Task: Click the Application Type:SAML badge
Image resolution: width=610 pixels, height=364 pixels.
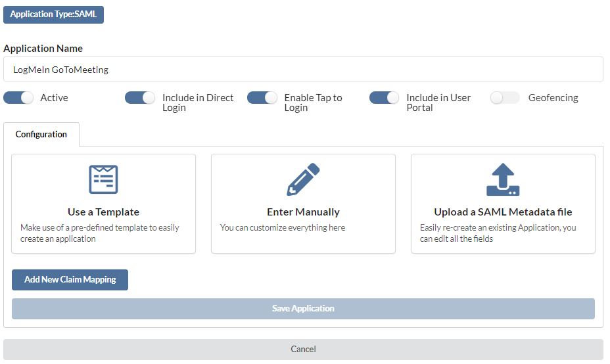Action: (54, 14)
